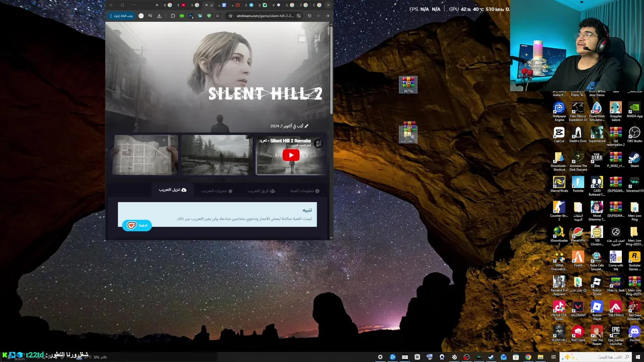Open the site hamburger menu
The width and height of the screenshot is (644, 362).
click(302, 39)
